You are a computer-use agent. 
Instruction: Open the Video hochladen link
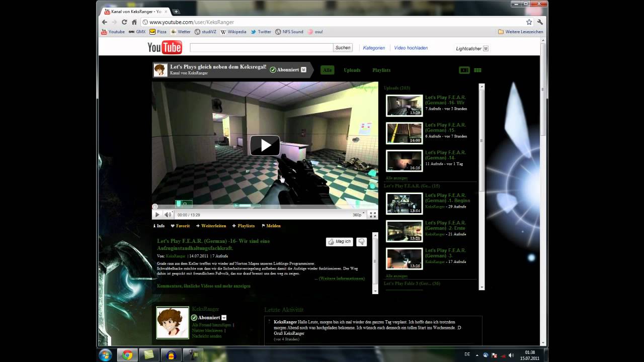coord(411,48)
